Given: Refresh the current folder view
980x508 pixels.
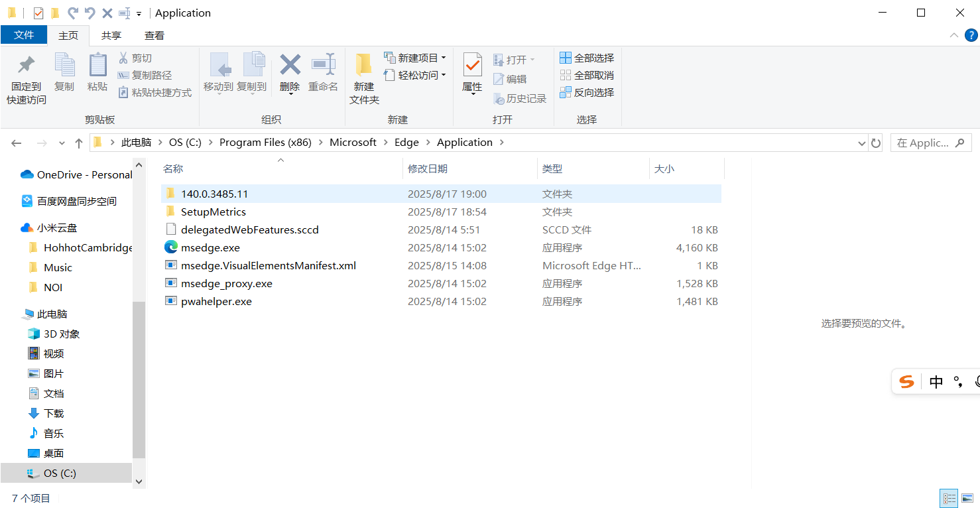Looking at the screenshot, I should pyautogui.click(x=876, y=143).
